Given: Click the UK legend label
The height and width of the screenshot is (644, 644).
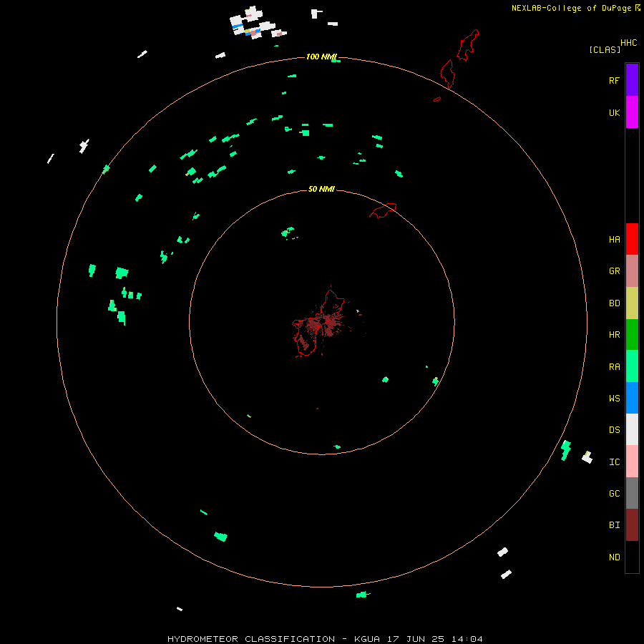Looking at the screenshot, I should click(x=614, y=112).
